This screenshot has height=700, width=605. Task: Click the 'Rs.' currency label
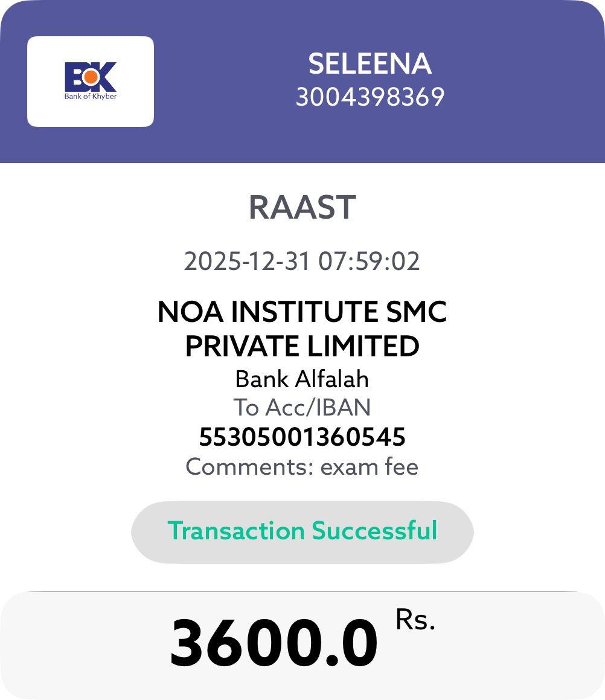click(415, 620)
